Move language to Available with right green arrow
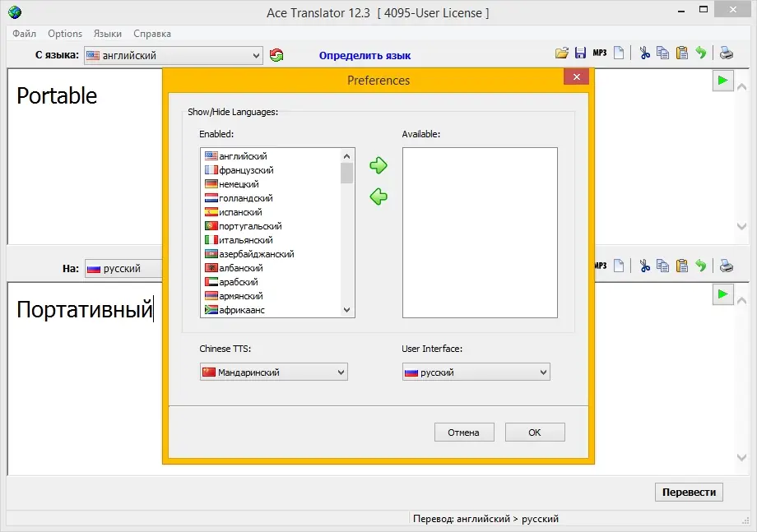This screenshot has height=532, width=757. tap(378, 165)
